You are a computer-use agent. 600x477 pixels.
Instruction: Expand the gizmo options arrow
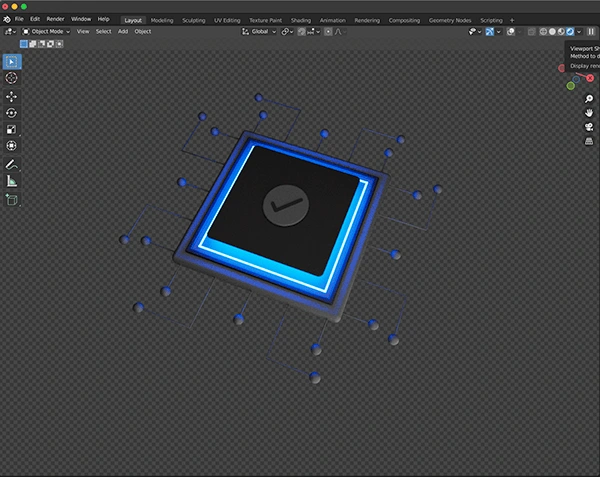[499, 32]
